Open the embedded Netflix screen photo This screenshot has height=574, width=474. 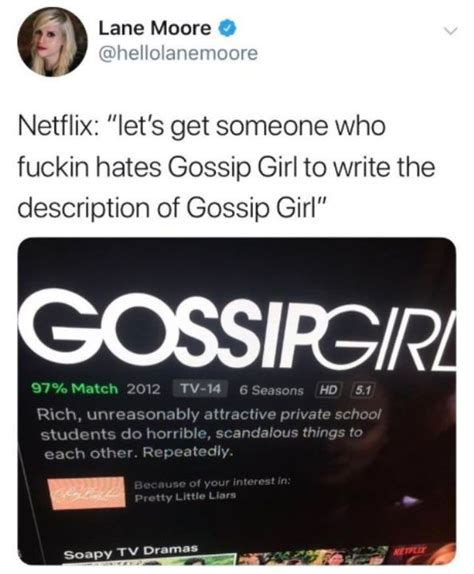(237, 402)
